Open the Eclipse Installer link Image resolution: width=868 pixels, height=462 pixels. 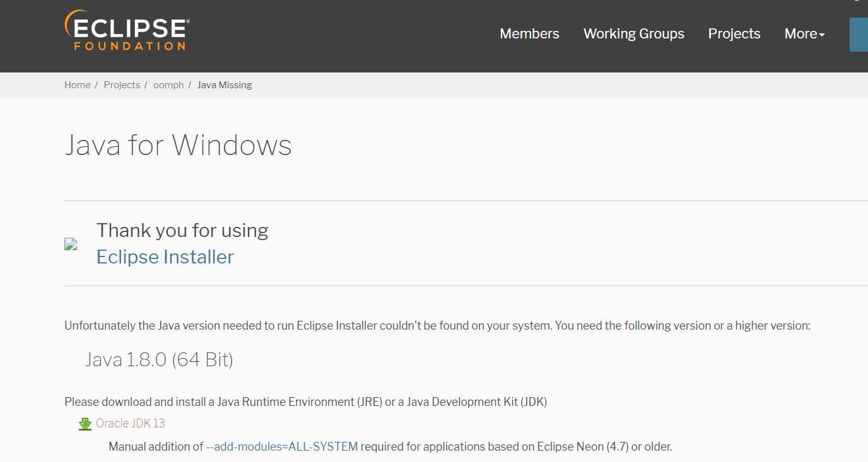click(165, 257)
